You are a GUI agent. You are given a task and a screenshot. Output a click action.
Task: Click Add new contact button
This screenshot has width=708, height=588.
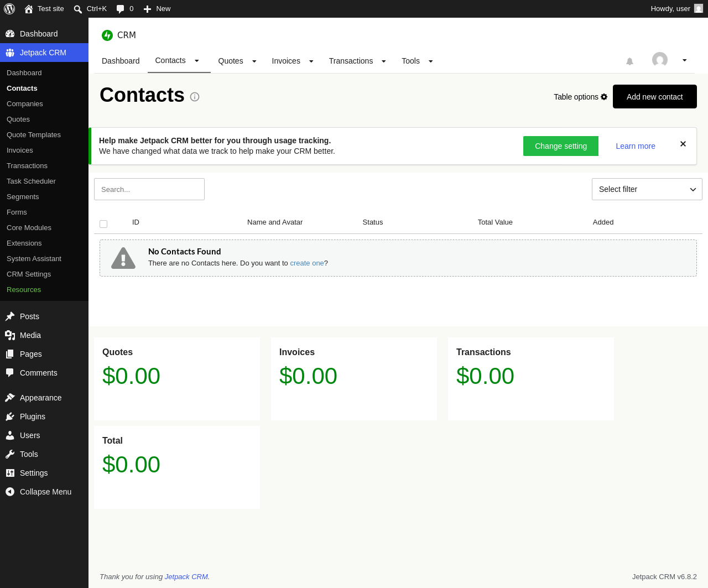(655, 97)
